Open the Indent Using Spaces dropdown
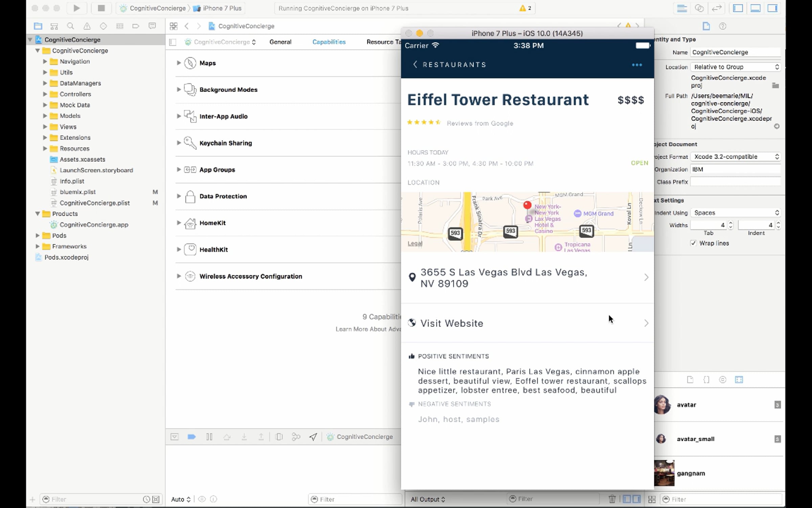The height and width of the screenshot is (508, 812). pyautogui.click(x=736, y=213)
